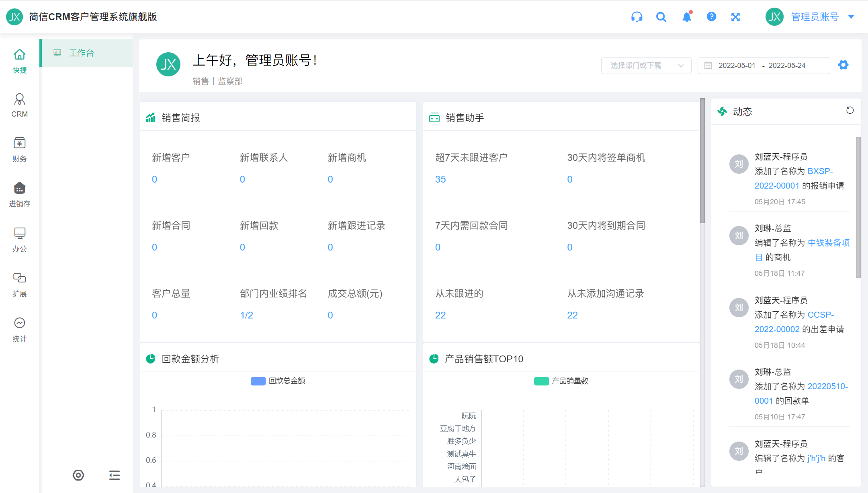This screenshot has height=493, width=868.
Task: Collapse sidebar menu with fold icon
Action: click(x=115, y=475)
